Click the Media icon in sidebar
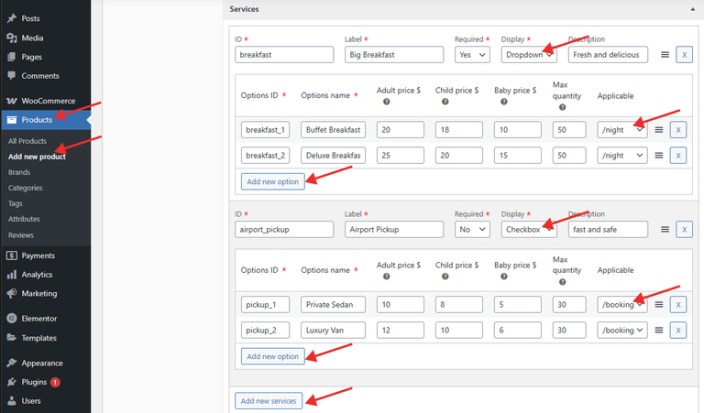This screenshot has width=704, height=413. pyautogui.click(x=12, y=38)
